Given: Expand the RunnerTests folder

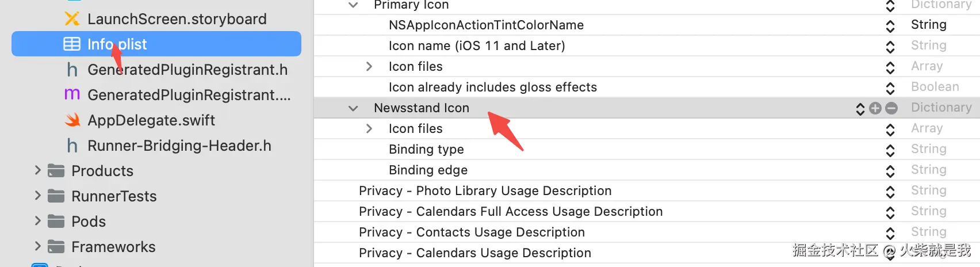Looking at the screenshot, I should click(x=38, y=196).
